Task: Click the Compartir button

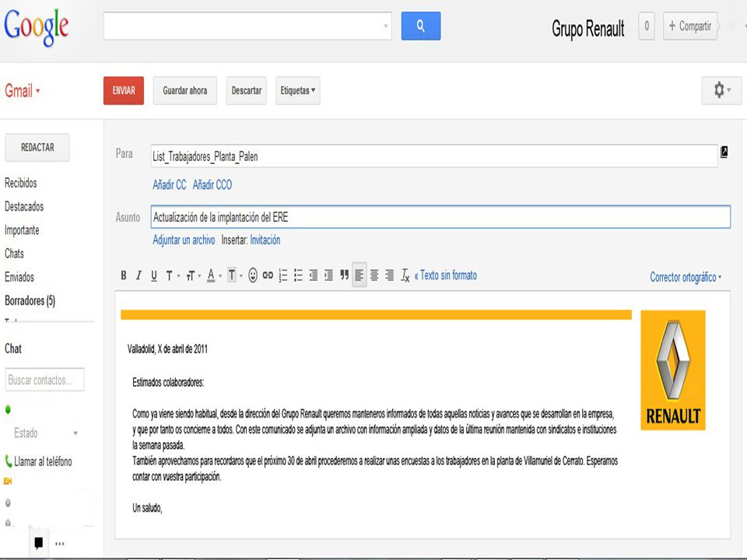Action: click(x=690, y=26)
